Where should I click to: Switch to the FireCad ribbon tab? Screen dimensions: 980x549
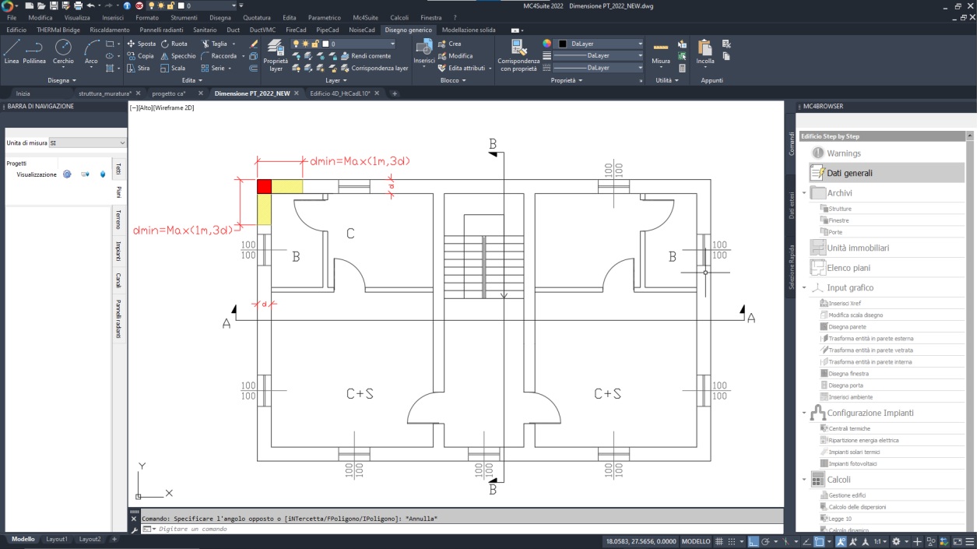pyautogui.click(x=296, y=30)
